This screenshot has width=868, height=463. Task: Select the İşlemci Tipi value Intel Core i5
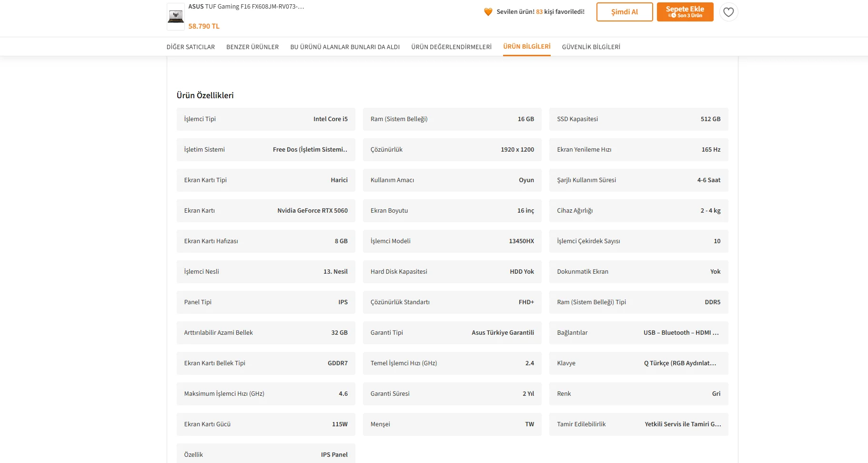(x=331, y=119)
